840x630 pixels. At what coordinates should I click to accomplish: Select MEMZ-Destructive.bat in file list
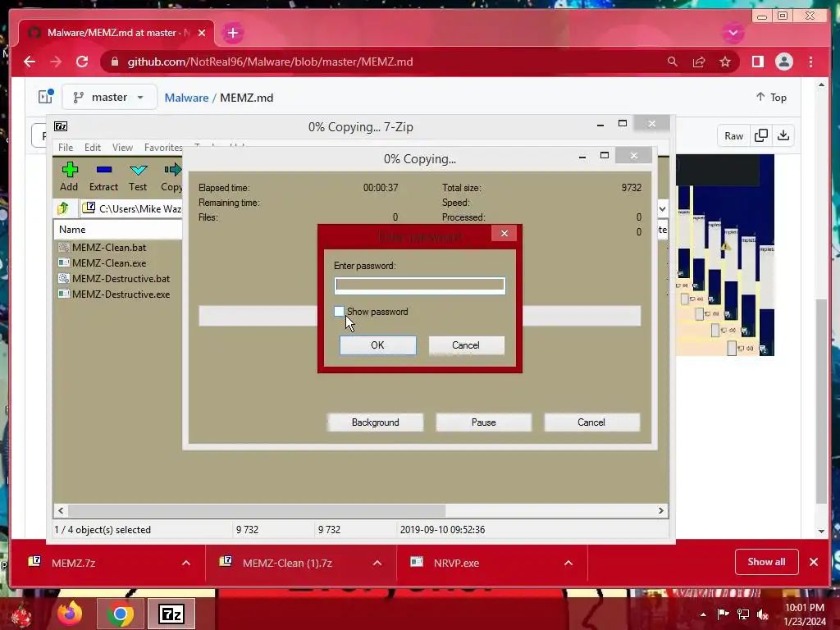click(121, 279)
